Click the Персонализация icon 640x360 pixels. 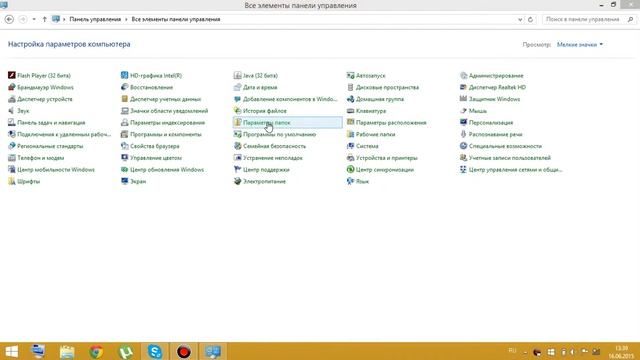[x=463, y=122]
